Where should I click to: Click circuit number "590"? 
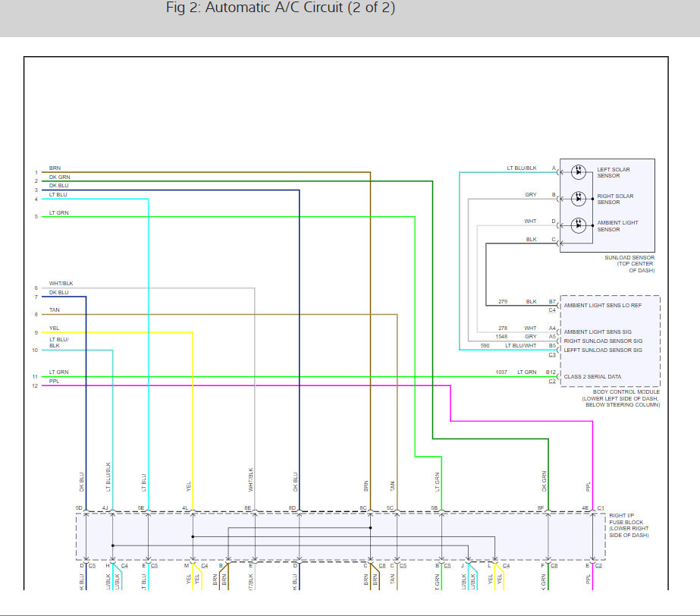tap(485, 346)
